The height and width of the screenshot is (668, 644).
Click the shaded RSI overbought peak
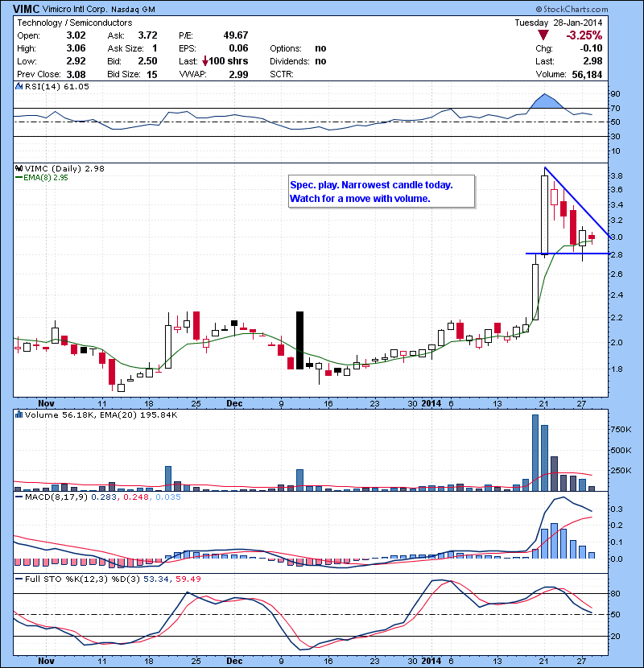click(546, 101)
